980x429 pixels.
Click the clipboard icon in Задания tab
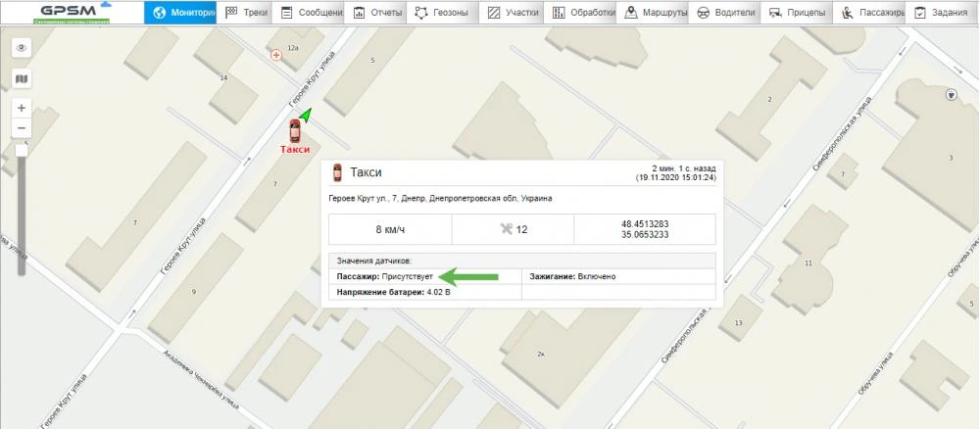click(919, 13)
